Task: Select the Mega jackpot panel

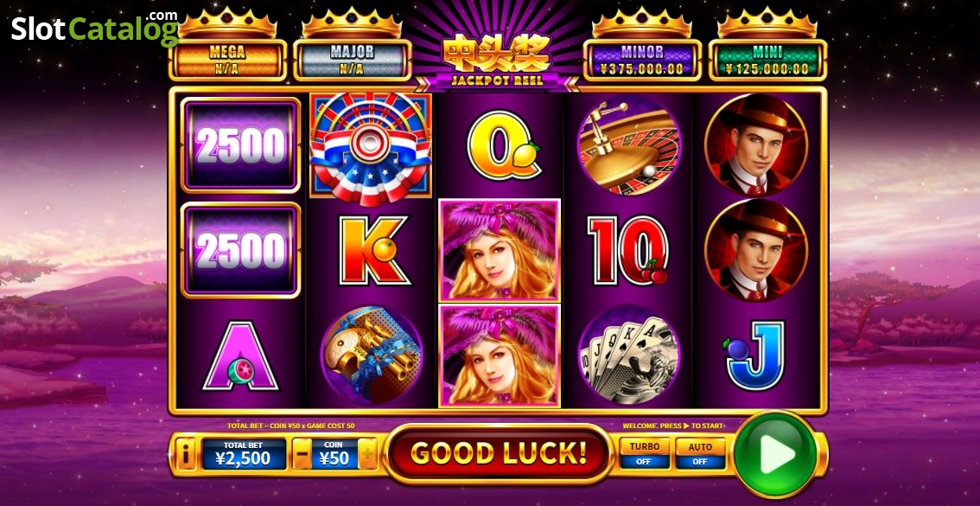Action: point(227,60)
